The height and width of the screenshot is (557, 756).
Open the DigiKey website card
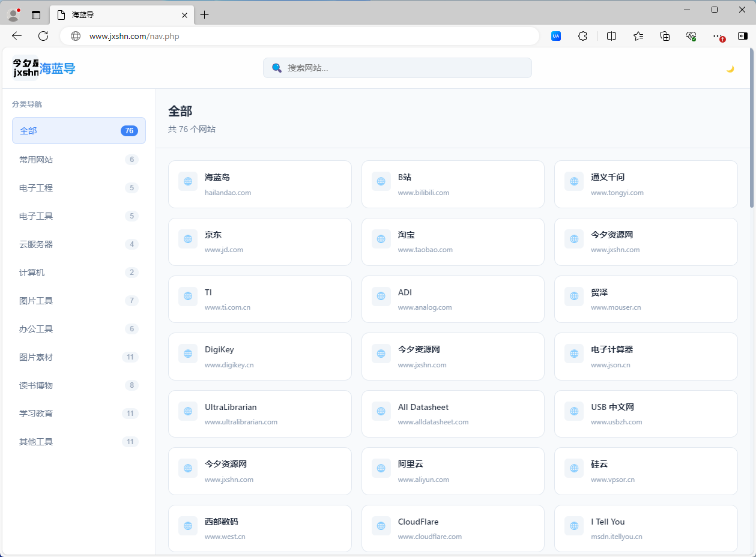coord(259,357)
